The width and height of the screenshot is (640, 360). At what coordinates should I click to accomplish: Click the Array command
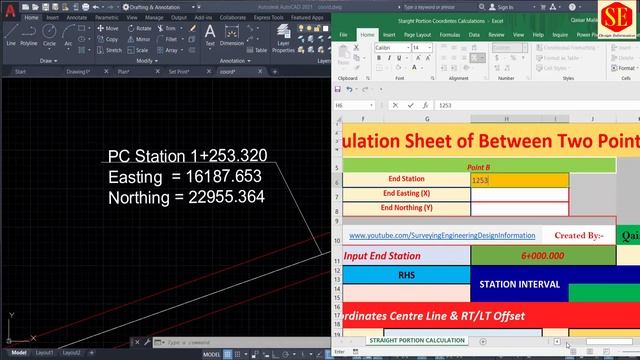168,50
